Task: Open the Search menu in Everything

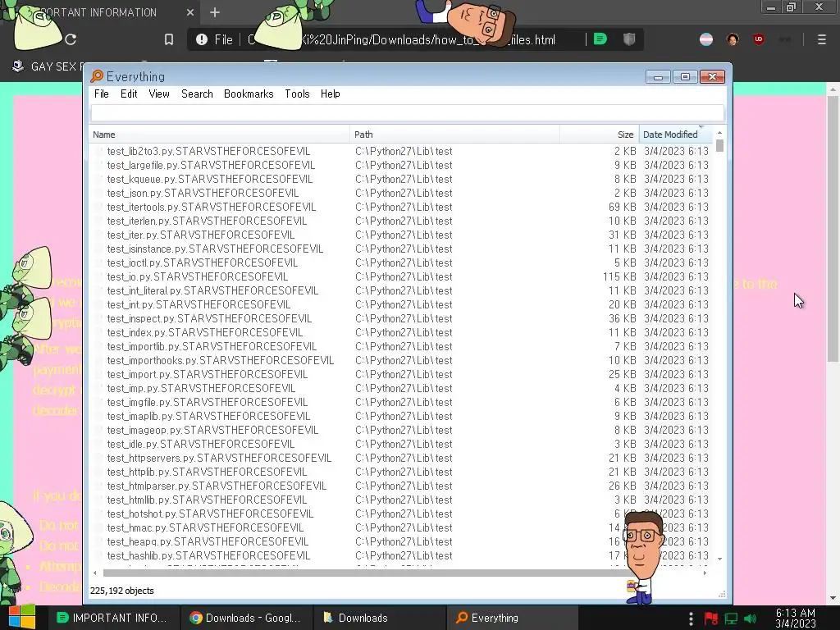Action: 197,94
